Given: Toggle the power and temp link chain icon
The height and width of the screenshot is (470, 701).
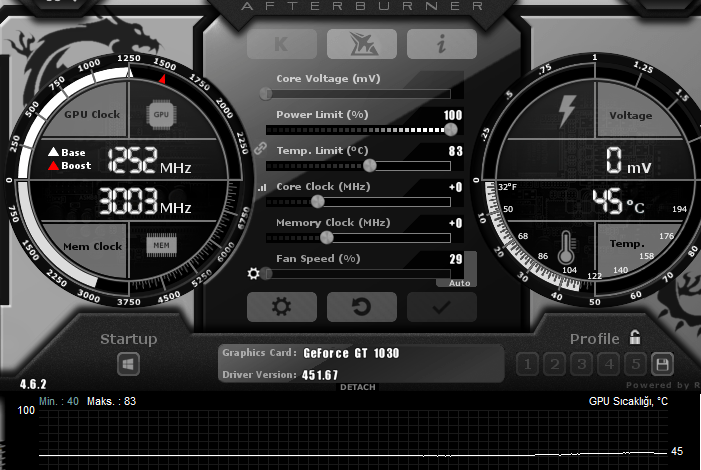Looking at the screenshot, I should click(x=261, y=148).
